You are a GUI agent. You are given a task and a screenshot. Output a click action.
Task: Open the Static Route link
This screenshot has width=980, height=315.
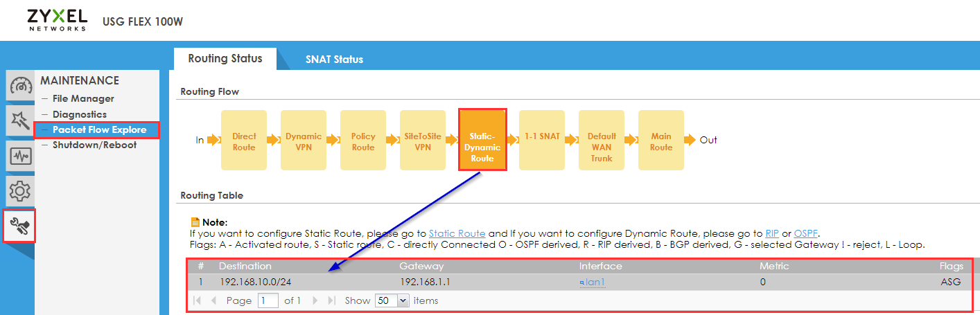pos(457,233)
